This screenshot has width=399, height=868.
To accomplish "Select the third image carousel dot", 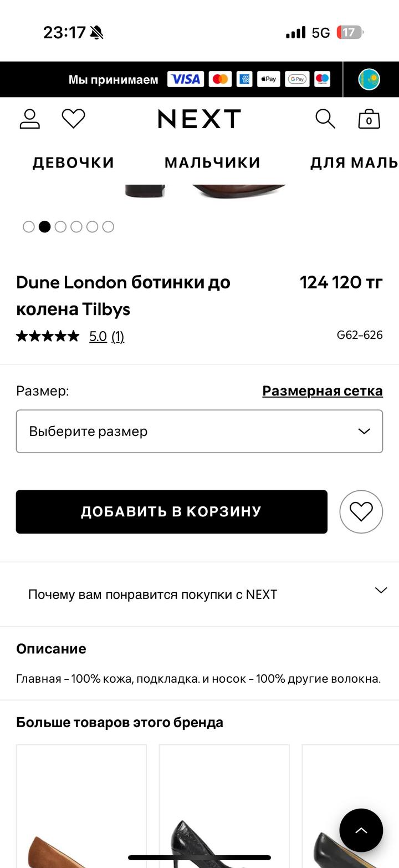I will click(60, 226).
